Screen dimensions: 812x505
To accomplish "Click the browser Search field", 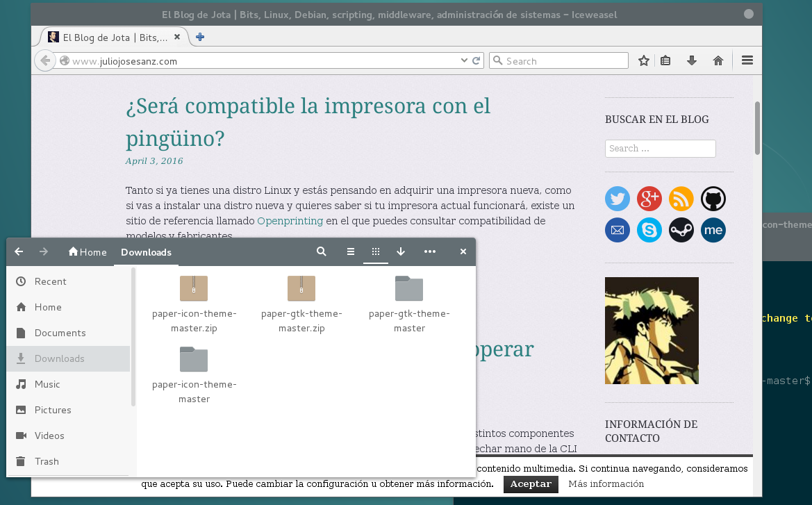I will pyautogui.click(x=558, y=60).
